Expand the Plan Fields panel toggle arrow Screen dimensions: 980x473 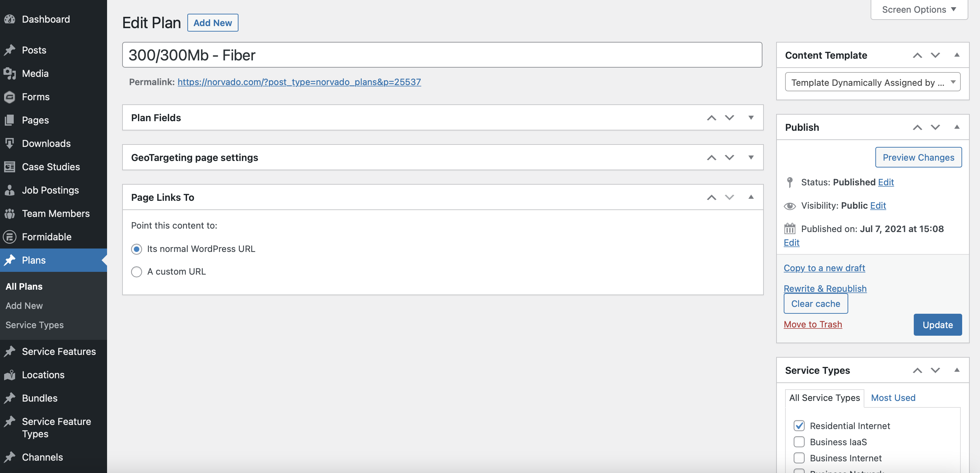tap(750, 118)
